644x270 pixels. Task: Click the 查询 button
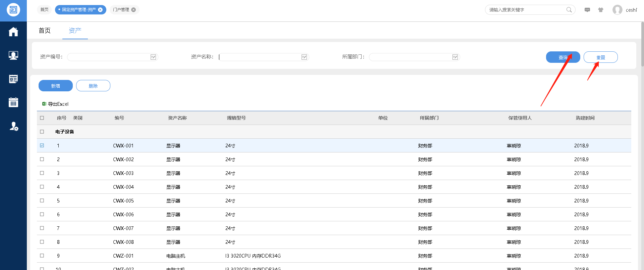pos(563,57)
